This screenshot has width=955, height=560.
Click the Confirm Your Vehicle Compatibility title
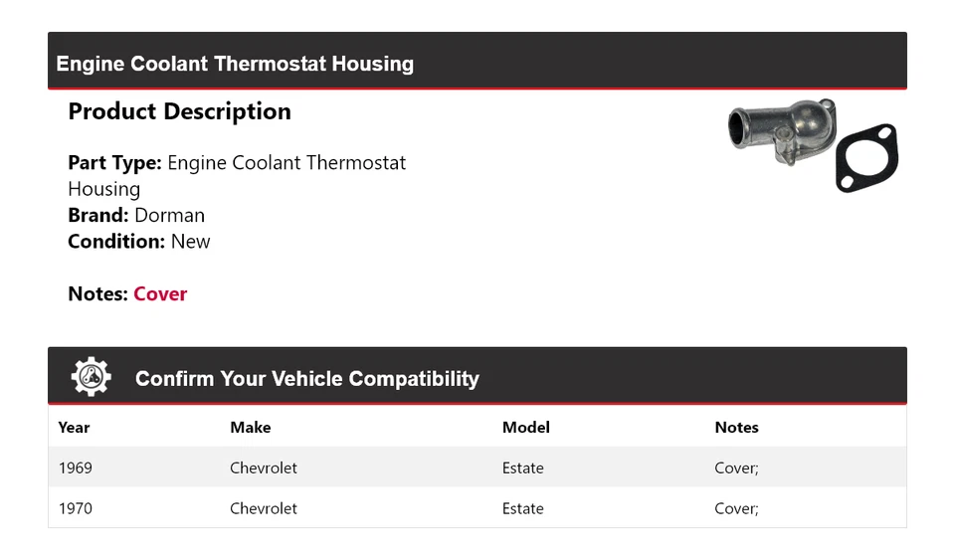[306, 379]
